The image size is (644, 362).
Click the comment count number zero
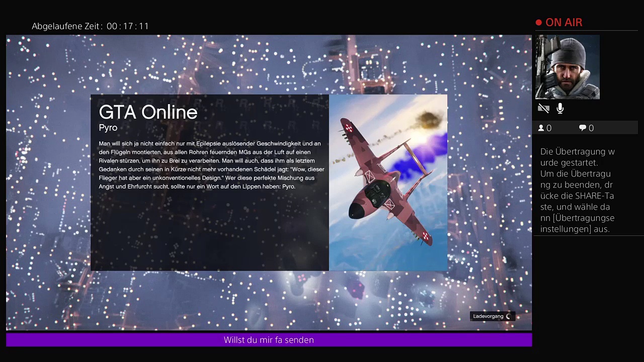pos(591,128)
